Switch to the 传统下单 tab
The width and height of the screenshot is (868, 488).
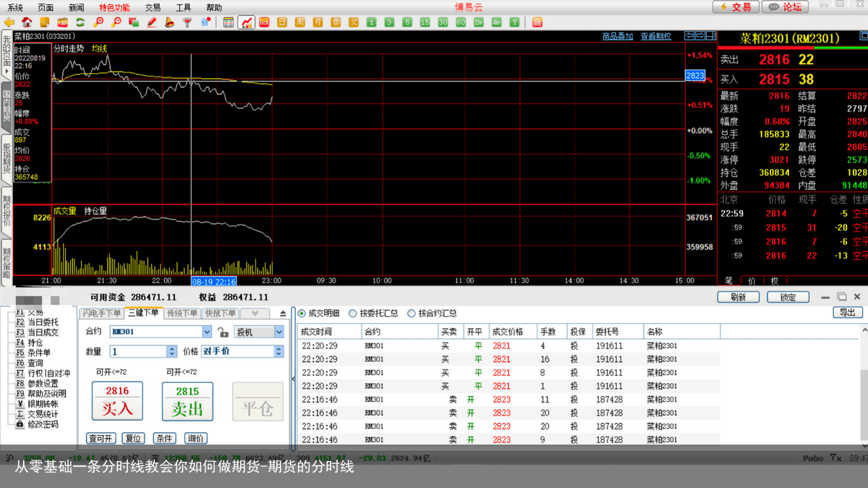pos(183,314)
